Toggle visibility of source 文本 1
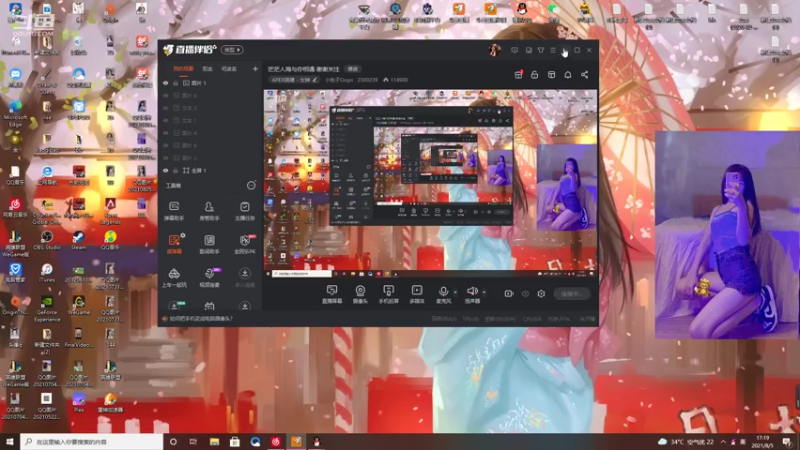 coord(165,120)
